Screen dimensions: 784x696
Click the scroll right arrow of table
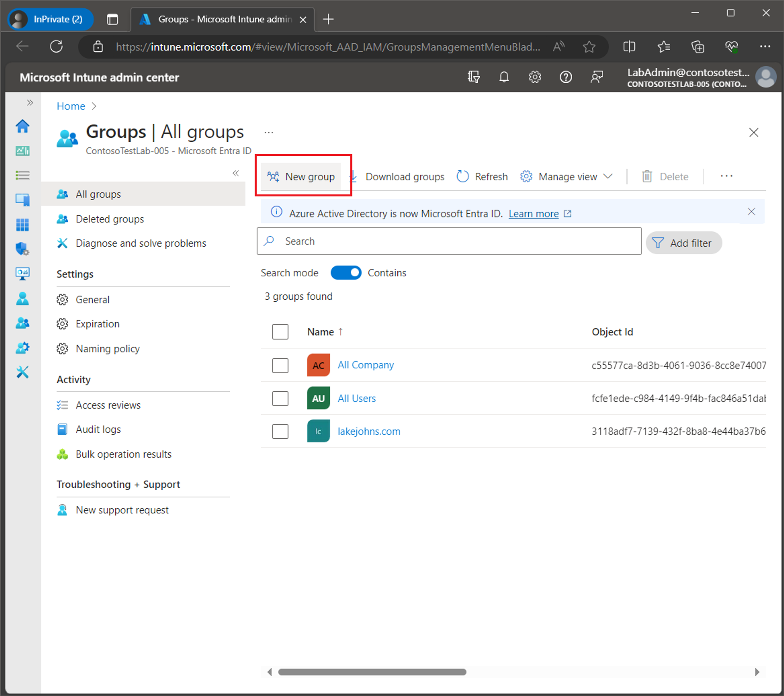pos(757,672)
